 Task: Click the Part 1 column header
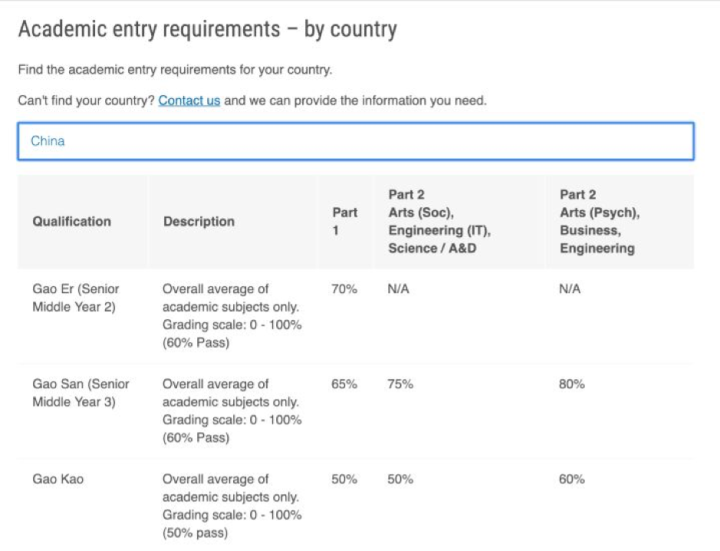(345, 221)
